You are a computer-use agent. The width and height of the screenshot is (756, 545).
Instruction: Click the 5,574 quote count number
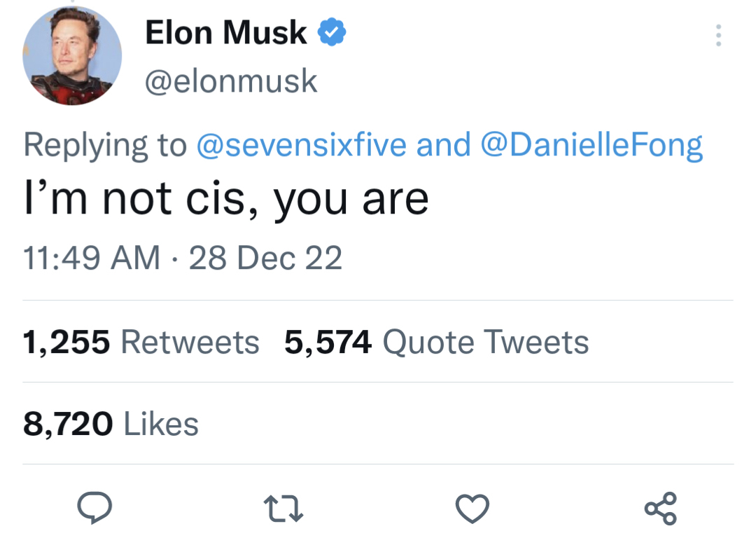pos(328,343)
